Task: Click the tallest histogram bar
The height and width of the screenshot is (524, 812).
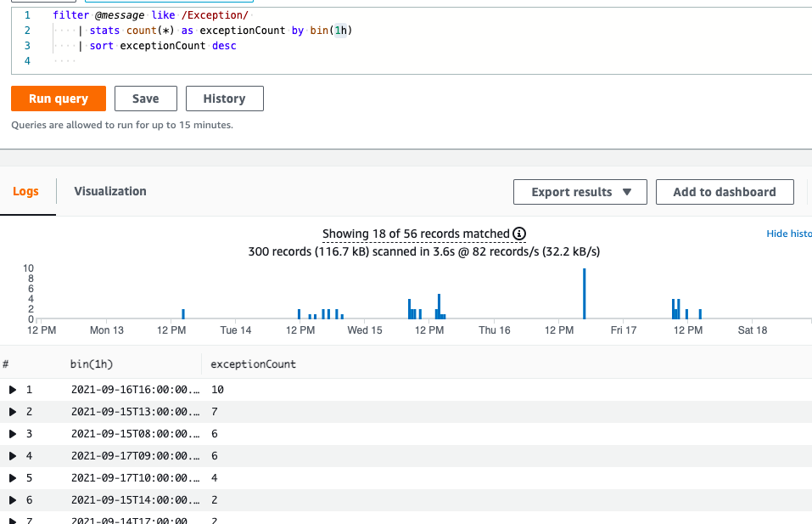Action: [x=585, y=293]
